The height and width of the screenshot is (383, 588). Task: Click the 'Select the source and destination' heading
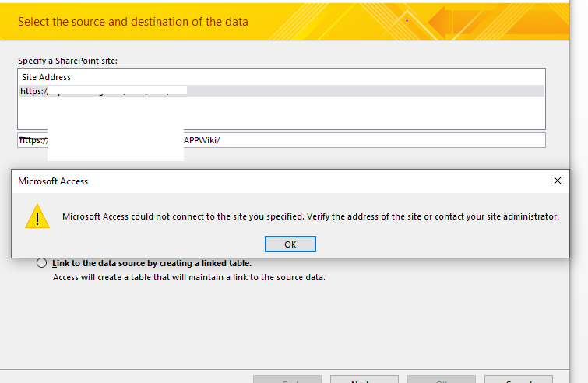[x=133, y=22]
